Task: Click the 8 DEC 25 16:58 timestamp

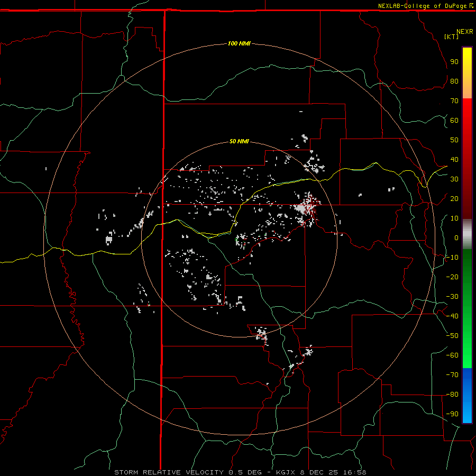Action: pyautogui.click(x=333, y=472)
